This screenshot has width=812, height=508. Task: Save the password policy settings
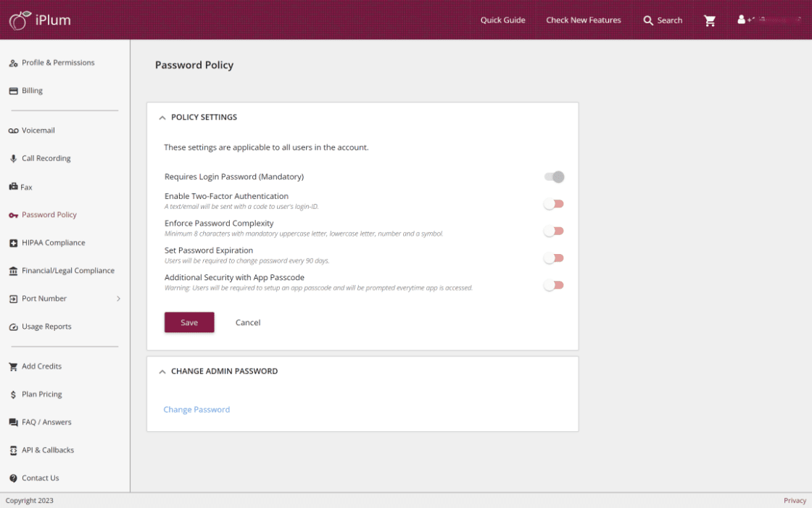(189, 322)
